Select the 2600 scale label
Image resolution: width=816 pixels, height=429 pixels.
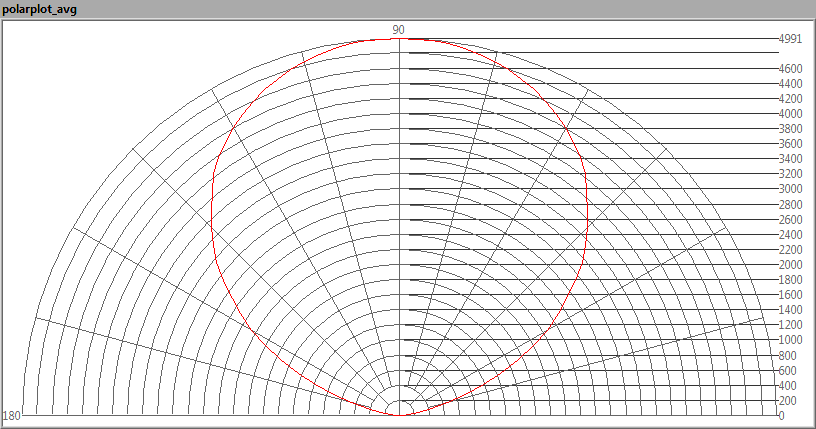(790, 220)
